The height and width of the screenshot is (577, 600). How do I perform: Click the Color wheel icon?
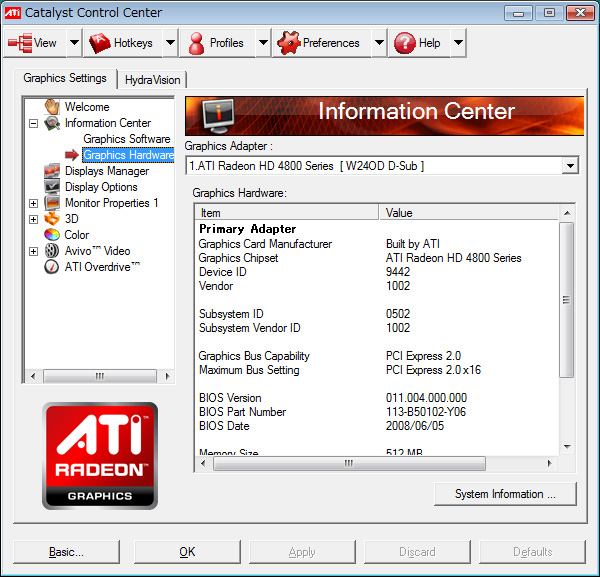tap(52, 235)
